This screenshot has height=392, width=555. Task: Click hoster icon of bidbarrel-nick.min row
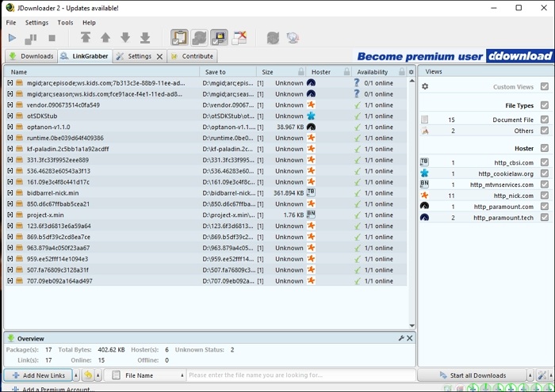[x=311, y=192]
